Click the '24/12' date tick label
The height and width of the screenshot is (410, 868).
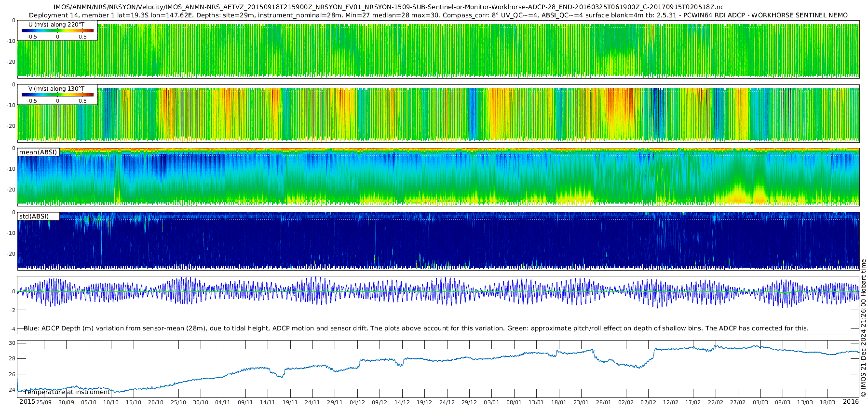point(447,402)
